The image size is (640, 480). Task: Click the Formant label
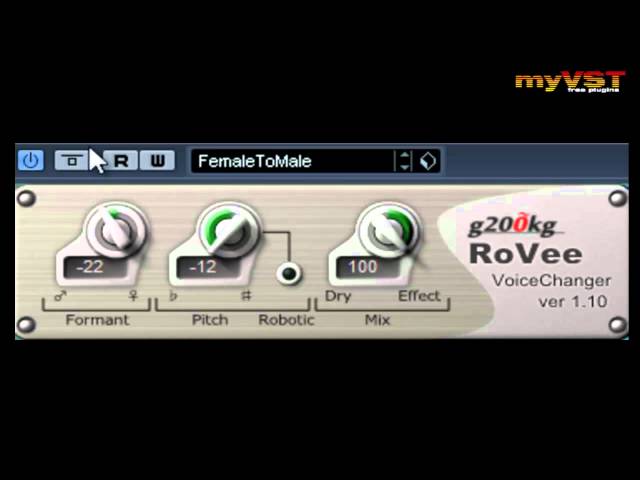click(97, 320)
